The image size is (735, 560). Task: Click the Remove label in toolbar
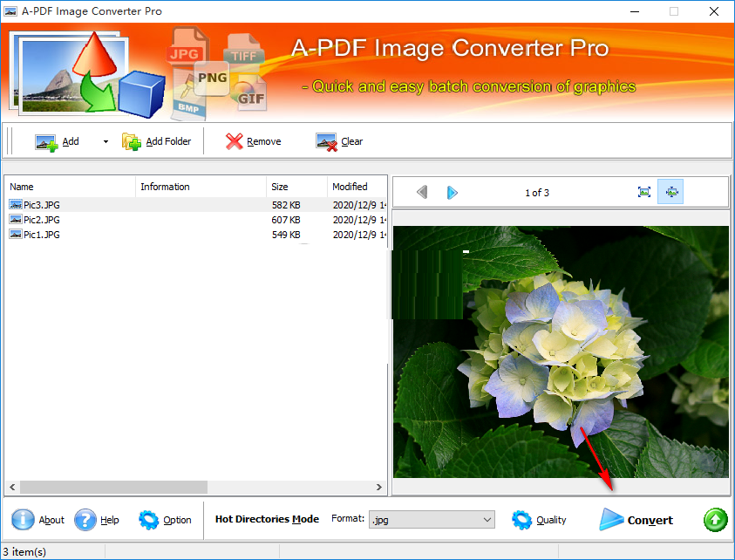click(264, 141)
